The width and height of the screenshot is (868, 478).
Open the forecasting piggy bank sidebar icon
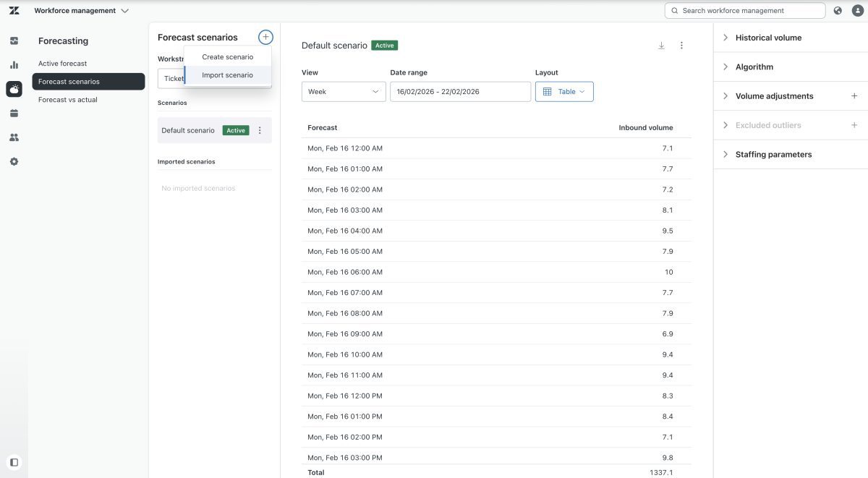coord(14,89)
